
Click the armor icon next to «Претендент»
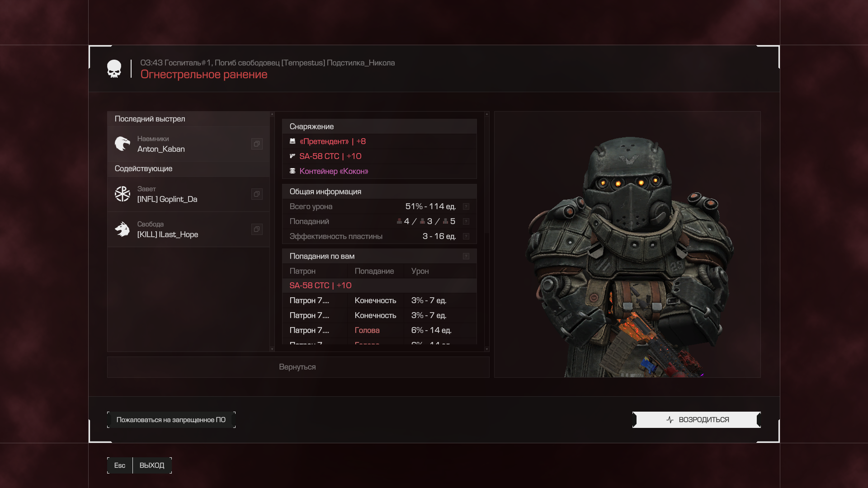[292, 141]
